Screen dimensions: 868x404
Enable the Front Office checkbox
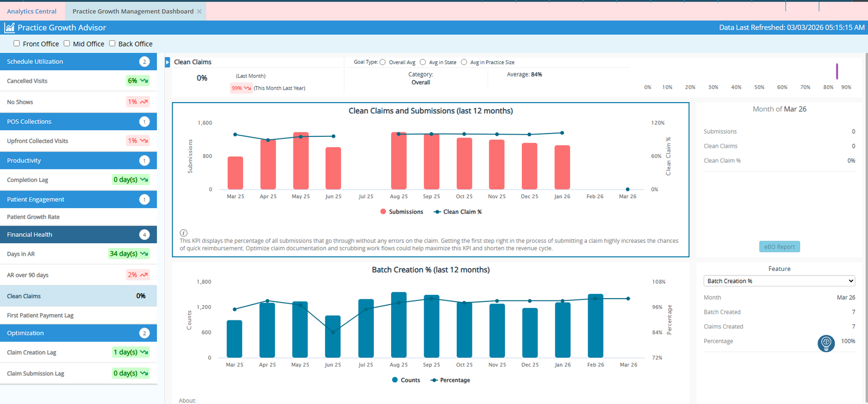[x=17, y=43]
